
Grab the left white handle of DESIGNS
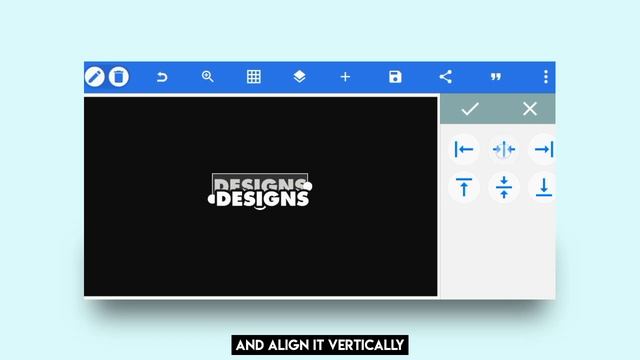(x=211, y=199)
